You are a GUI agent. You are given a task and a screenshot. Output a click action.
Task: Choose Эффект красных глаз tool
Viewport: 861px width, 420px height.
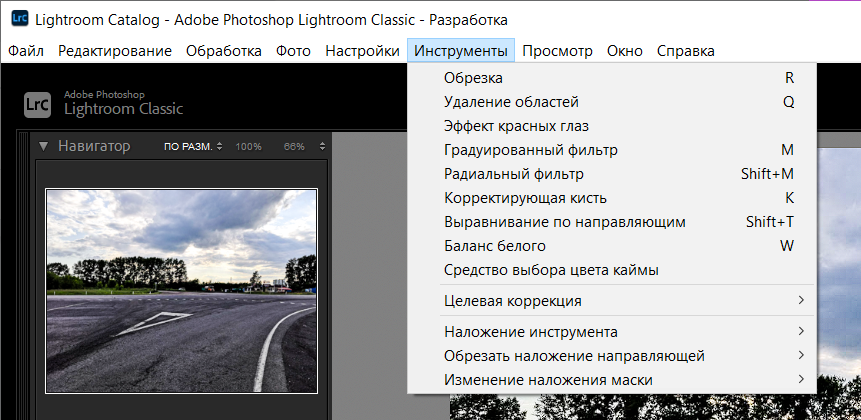[516, 126]
